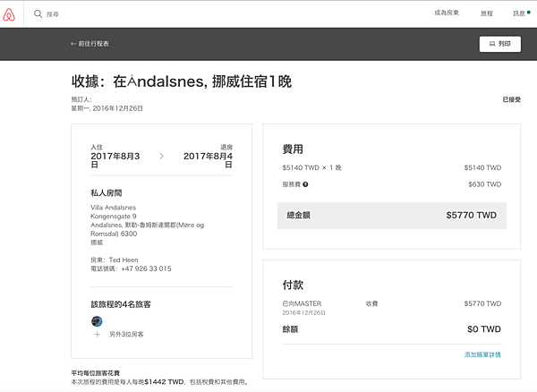Open the 旅程 menu item

487,13
